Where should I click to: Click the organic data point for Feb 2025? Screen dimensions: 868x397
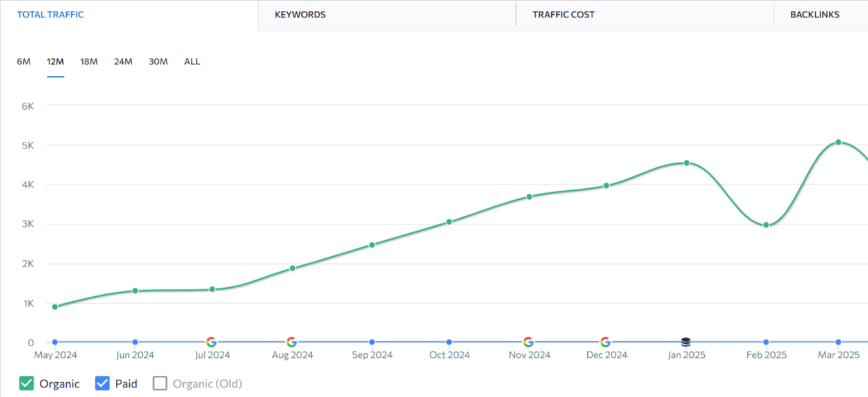766,225
